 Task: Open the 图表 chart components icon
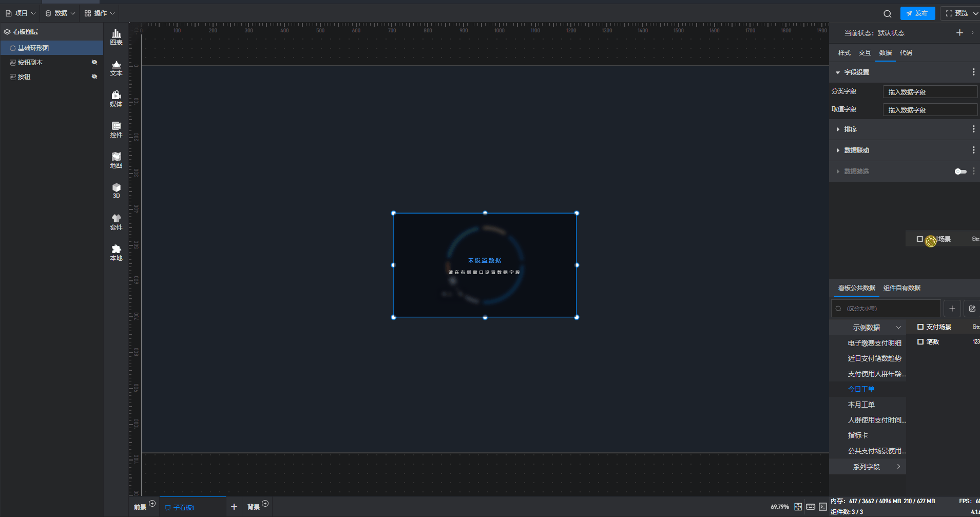116,37
